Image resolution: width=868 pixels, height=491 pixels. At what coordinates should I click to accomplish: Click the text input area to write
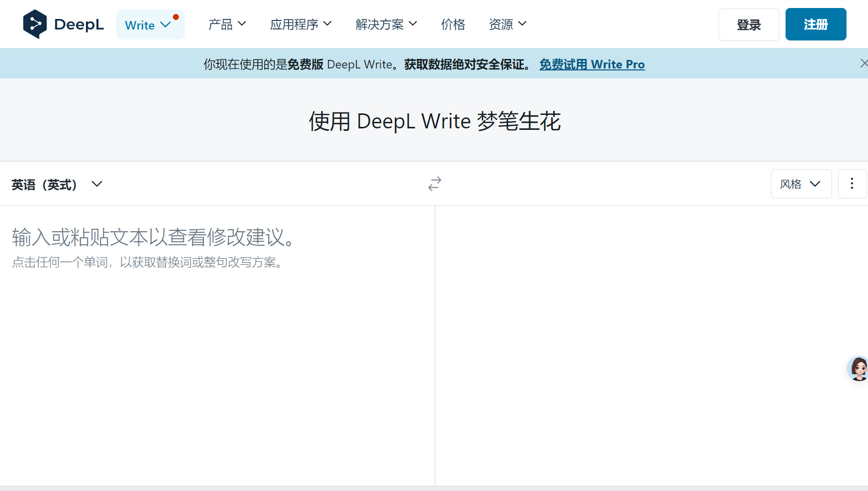(217, 345)
